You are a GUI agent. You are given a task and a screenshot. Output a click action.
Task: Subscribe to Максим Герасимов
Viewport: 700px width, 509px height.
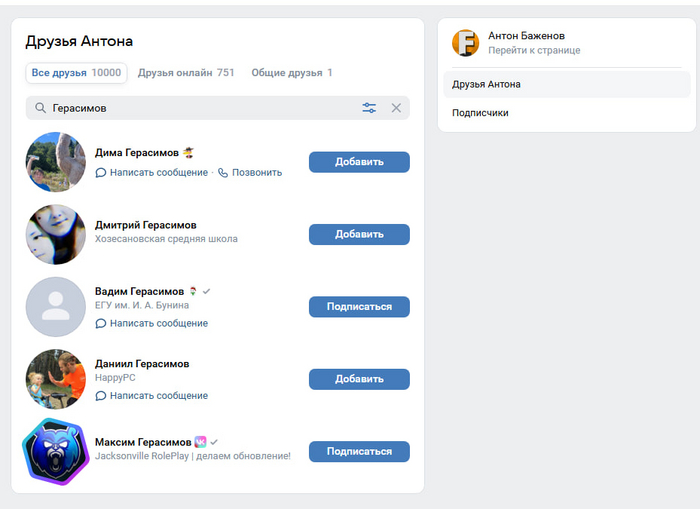tap(359, 451)
